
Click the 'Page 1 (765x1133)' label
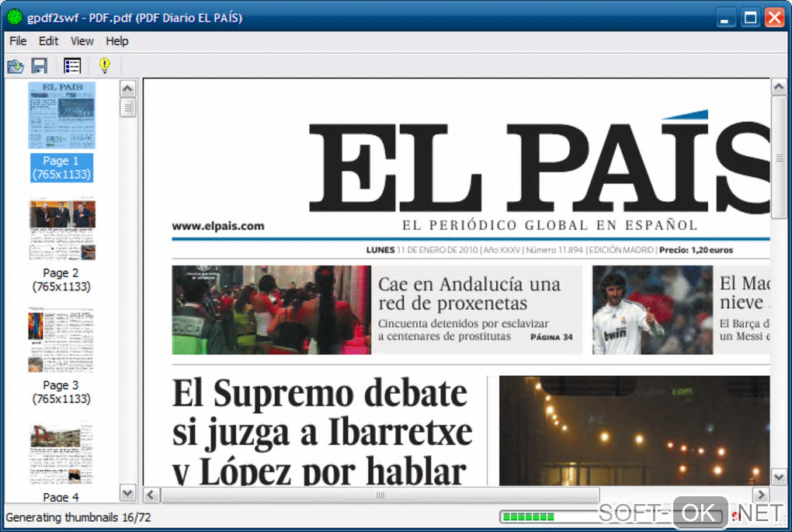(61, 168)
